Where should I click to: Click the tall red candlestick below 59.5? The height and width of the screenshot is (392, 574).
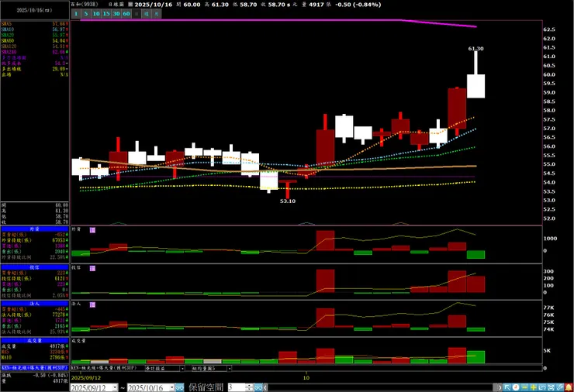pyautogui.click(x=457, y=108)
